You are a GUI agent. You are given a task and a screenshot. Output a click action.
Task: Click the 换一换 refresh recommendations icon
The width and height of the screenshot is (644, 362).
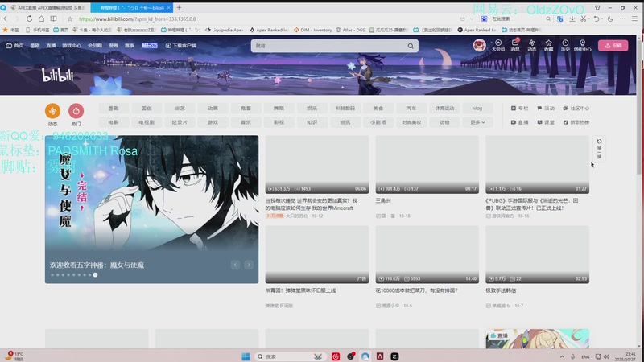coord(599,150)
